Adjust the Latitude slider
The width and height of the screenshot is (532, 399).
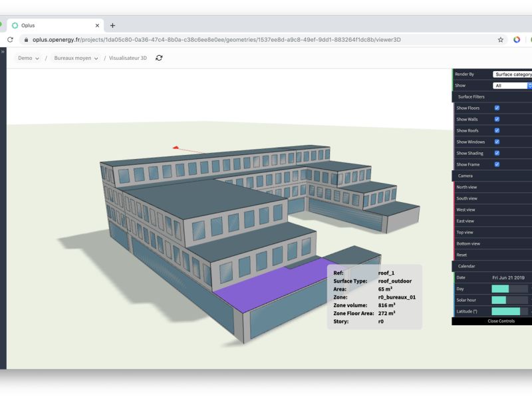[x=509, y=311]
